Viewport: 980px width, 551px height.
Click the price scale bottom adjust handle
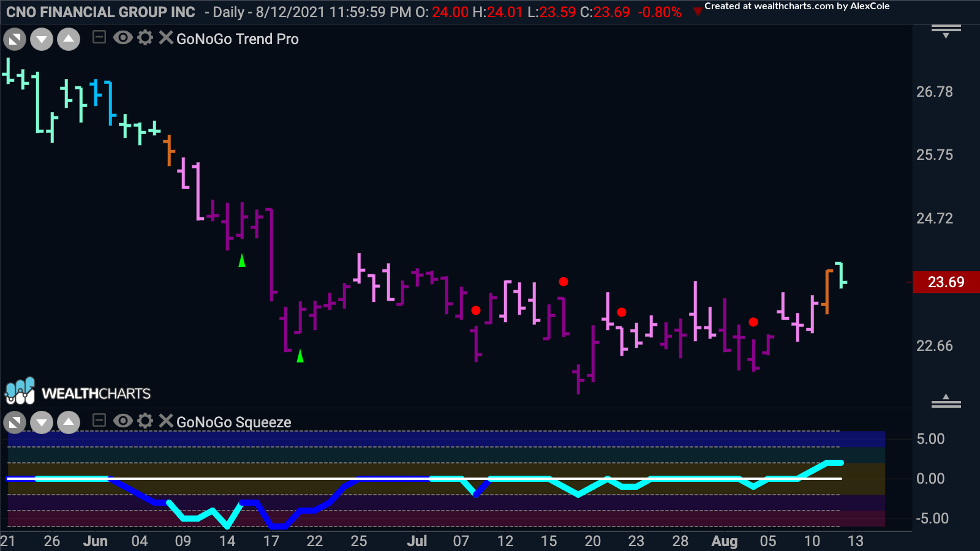pyautogui.click(x=946, y=401)
